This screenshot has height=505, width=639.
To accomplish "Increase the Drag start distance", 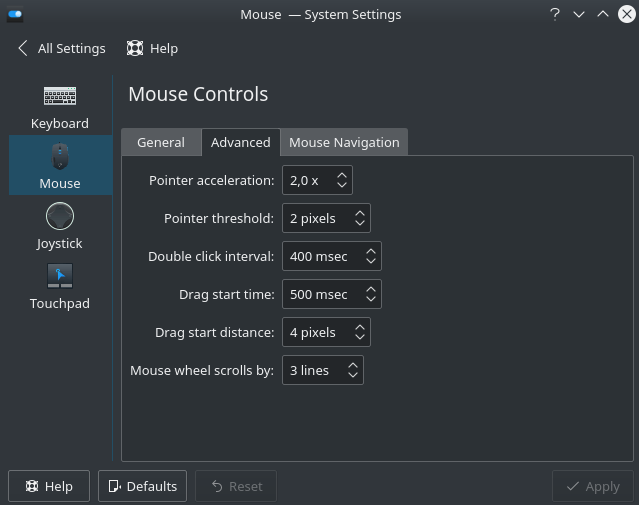I will (x=360, y=327).
